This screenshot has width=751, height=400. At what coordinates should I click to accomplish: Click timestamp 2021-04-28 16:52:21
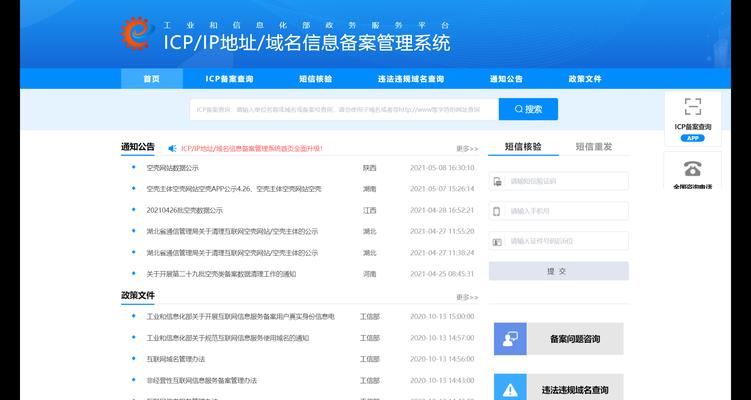point(442,210)
